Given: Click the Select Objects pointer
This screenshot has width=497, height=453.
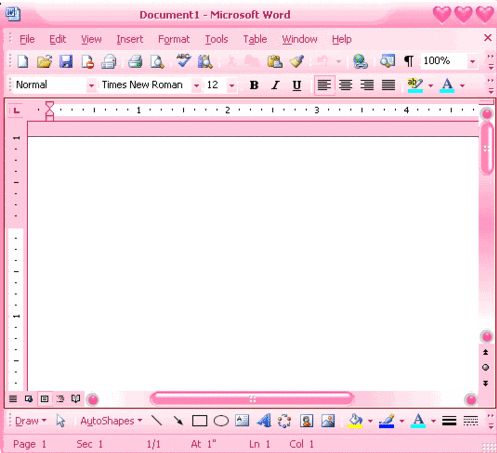Looking at the screenshot, I should 61,421.
